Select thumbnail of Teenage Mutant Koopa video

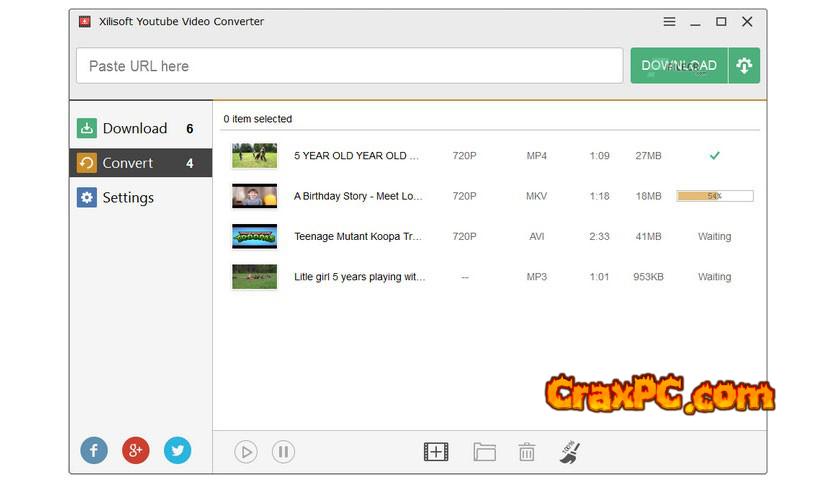point(254,236)
